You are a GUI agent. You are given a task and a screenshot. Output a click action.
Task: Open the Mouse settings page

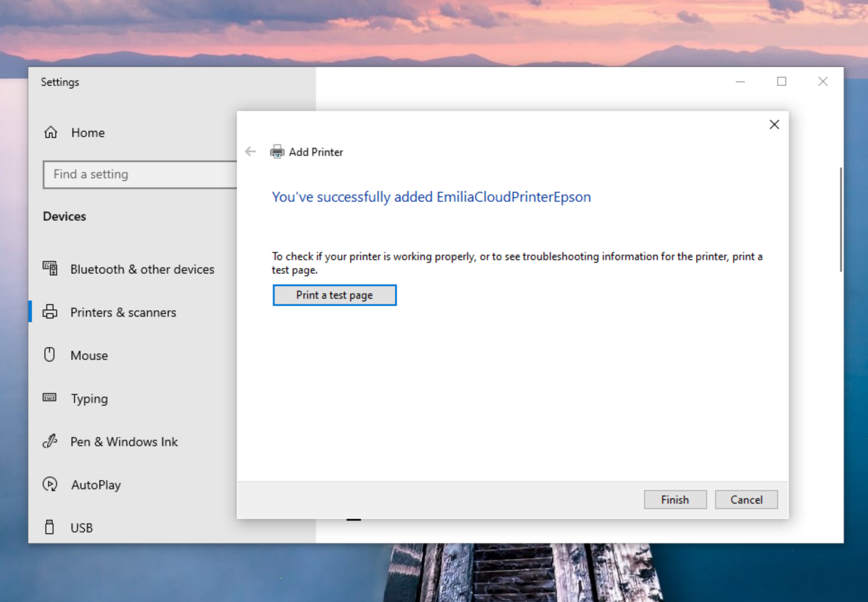coord(89,355)
